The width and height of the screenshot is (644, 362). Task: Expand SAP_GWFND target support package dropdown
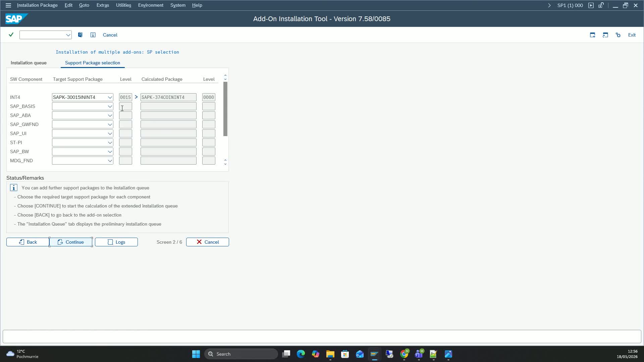click(x=110, y=124)
